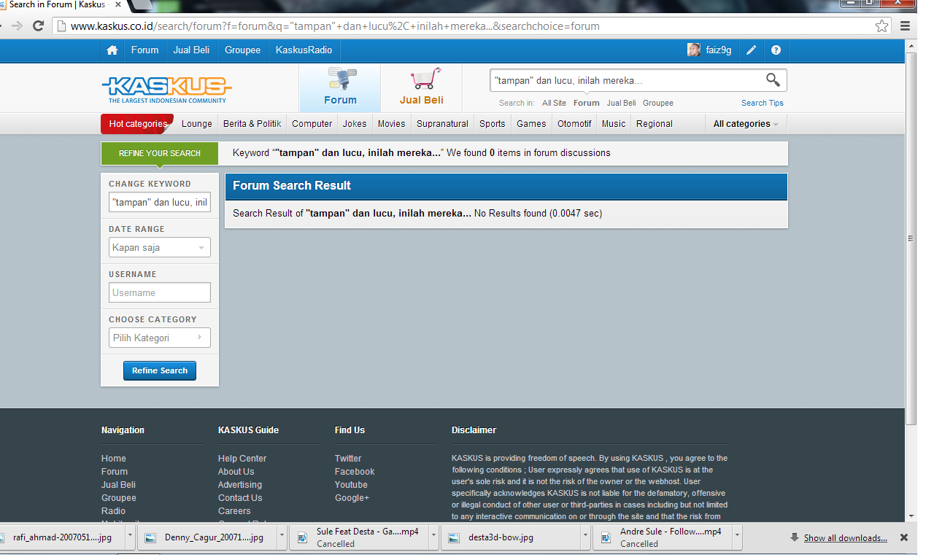The height and width of the screenshot is (560, 934).
Task: Click the help question mark icon
Action: click(x=776, y=50)
